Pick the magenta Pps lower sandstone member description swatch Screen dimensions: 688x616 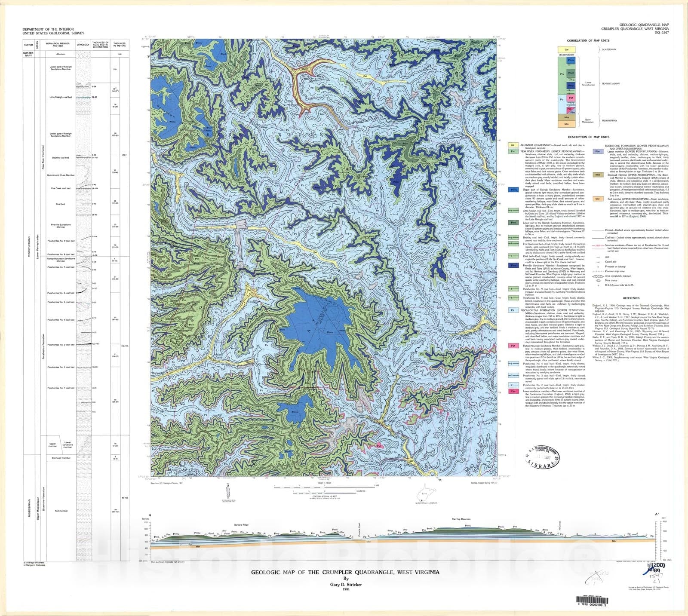click(513, 391)
